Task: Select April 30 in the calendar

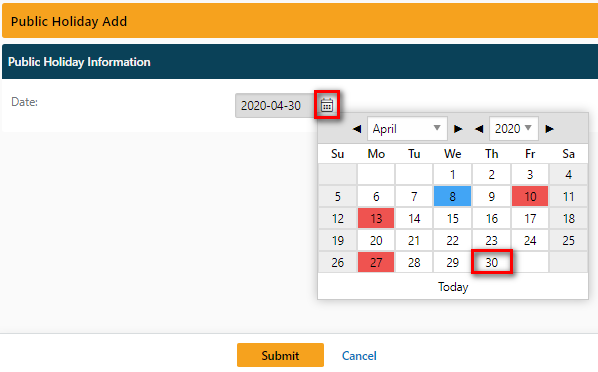Action: point(492,262)
